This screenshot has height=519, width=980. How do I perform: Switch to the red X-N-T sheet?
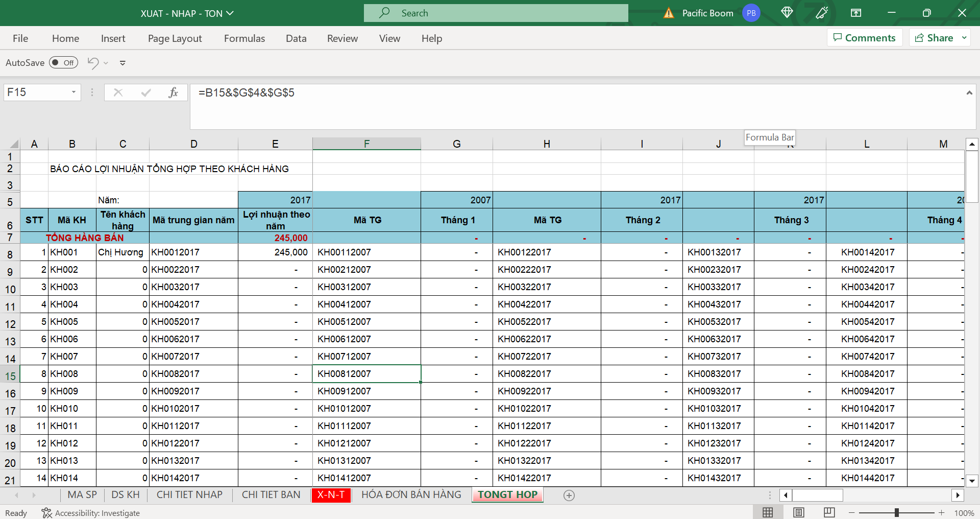tap(331, 494)
